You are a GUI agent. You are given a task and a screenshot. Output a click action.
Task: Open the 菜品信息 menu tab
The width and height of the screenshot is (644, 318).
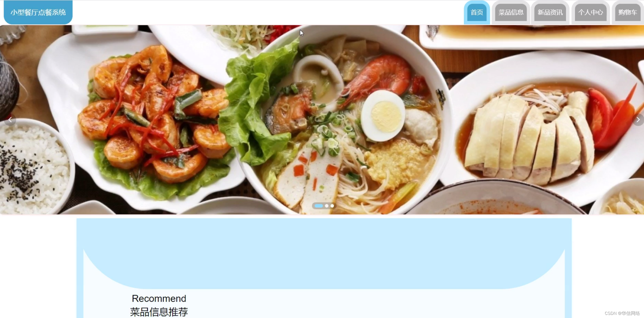tap(511, 12)
